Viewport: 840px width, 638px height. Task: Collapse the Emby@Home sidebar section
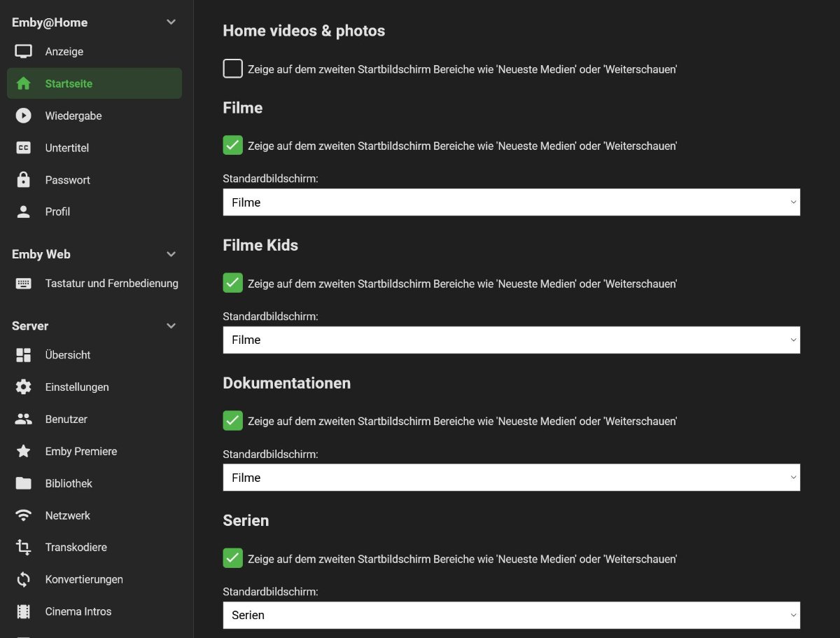[x=171, y=22]
